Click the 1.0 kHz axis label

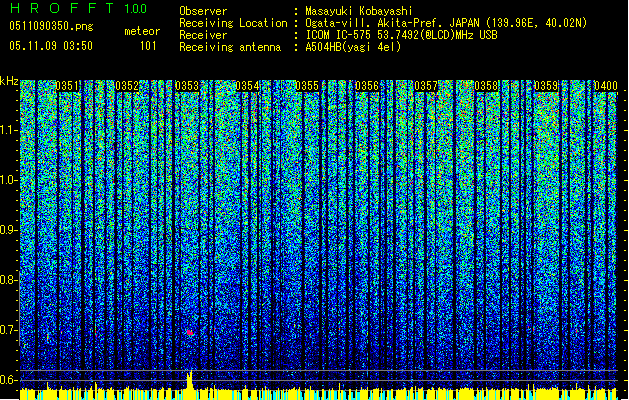8,181
